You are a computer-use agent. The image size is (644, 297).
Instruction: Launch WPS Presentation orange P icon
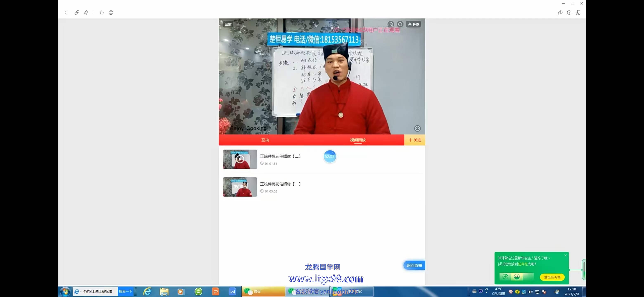click(x=215, y=291)
